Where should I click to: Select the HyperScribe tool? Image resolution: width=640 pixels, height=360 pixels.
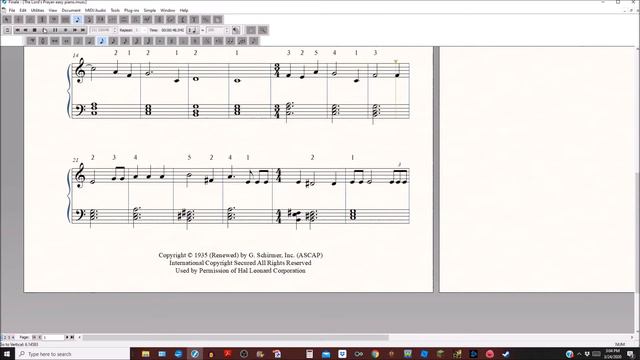pos(100,20)
